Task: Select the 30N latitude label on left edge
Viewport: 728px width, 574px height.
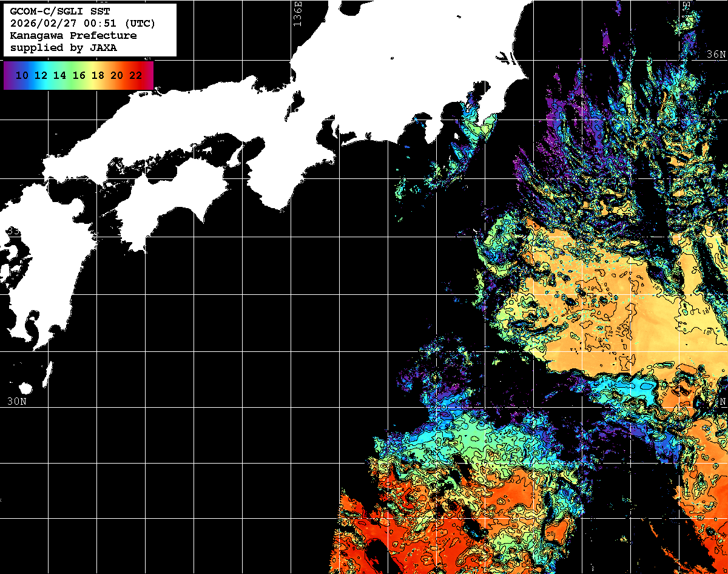Action: [16, 402]
